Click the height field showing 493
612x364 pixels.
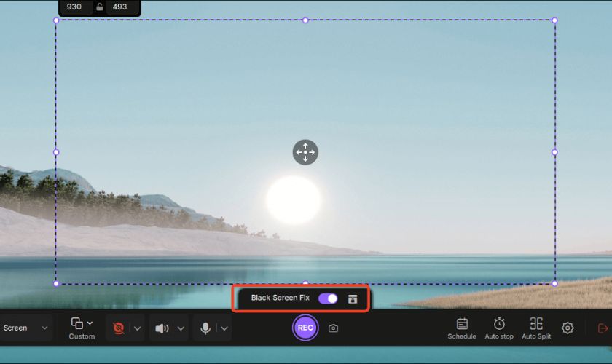tap(119, 7)
